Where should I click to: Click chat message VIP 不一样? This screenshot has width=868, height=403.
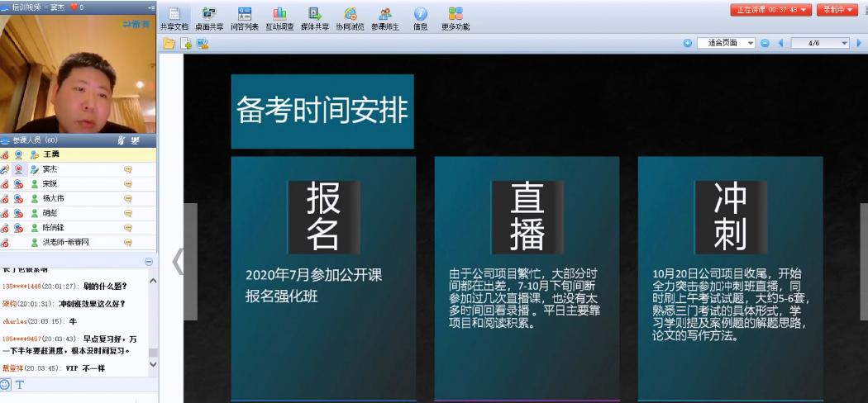coord(85,368)
